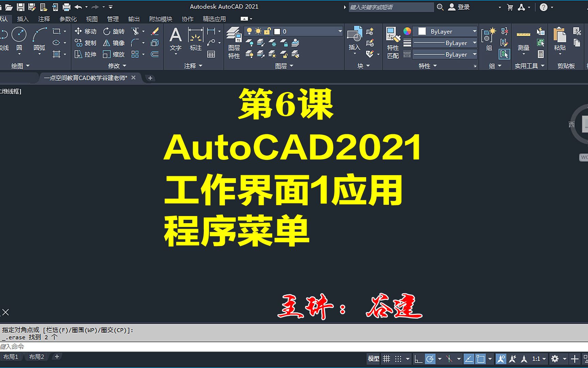The image size is (588, 368).
Task: Click the Scale (缩放) tool
Action: point(115,54)
